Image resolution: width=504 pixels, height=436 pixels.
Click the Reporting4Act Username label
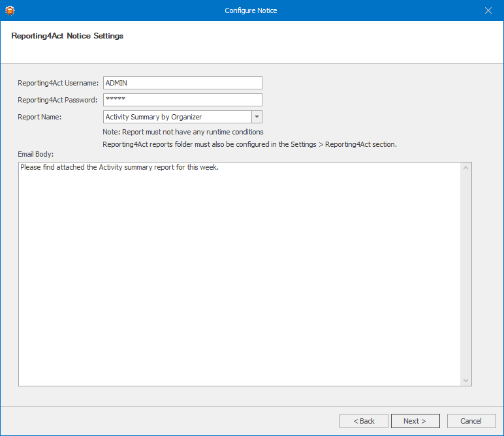[x=58, y=83]
